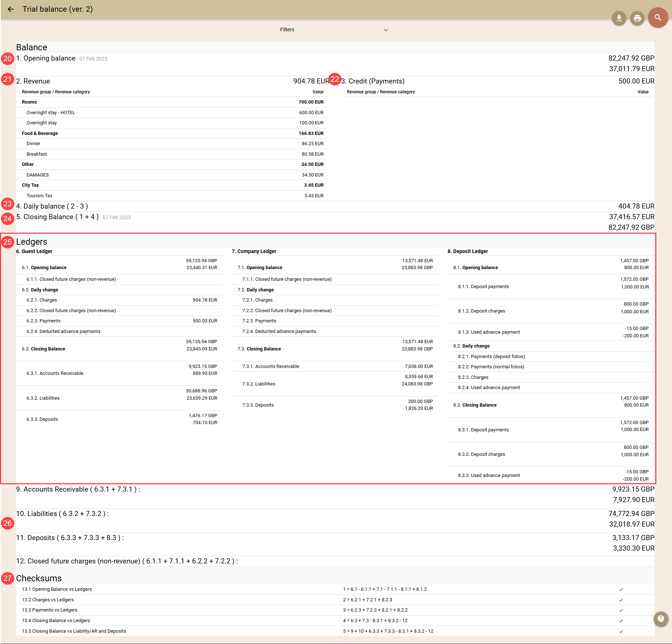Click the 3. Credit (Payments) heading
This screenshot has width=672, height=644.
373,81
